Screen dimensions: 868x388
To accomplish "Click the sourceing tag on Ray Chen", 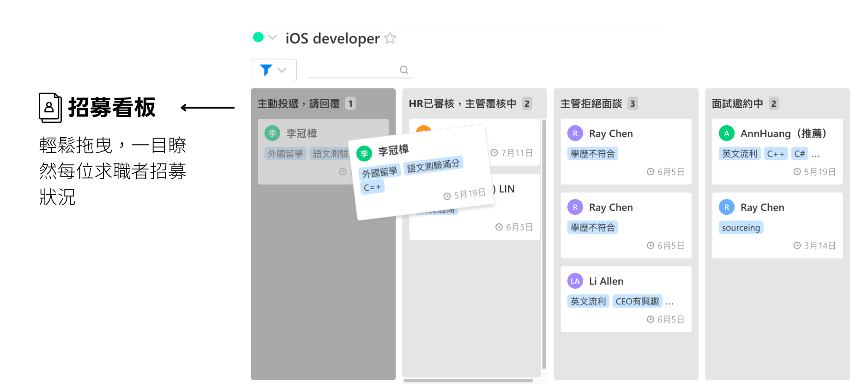I will pyautogui.click(x=741, y=227).
